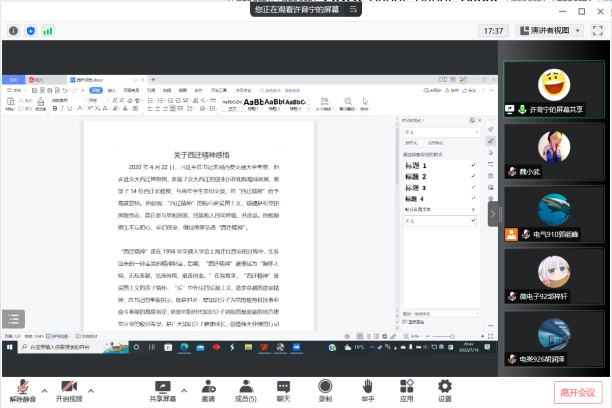
Task: Open the WPS 文件 menu
Action: click(x=16, y=90)
